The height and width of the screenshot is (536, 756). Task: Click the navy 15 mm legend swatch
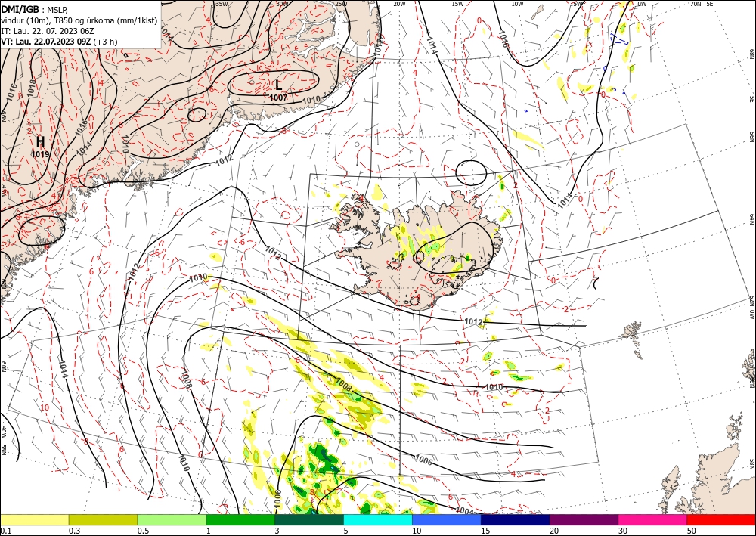[x=516, y=519]
